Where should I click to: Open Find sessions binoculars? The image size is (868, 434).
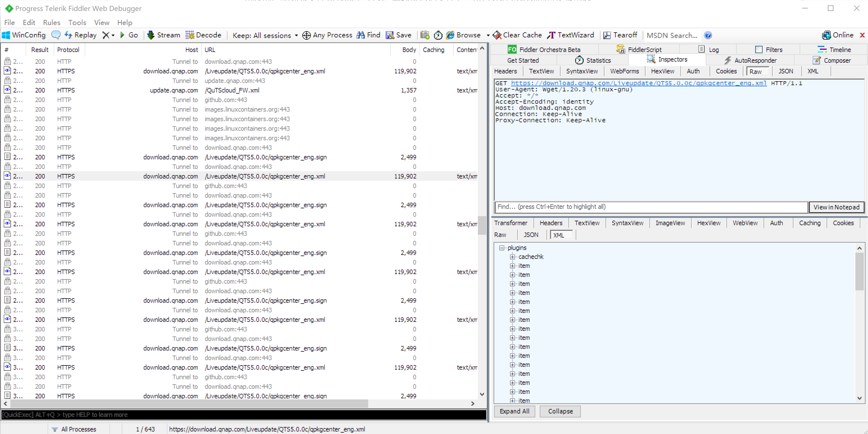(368, 35)
